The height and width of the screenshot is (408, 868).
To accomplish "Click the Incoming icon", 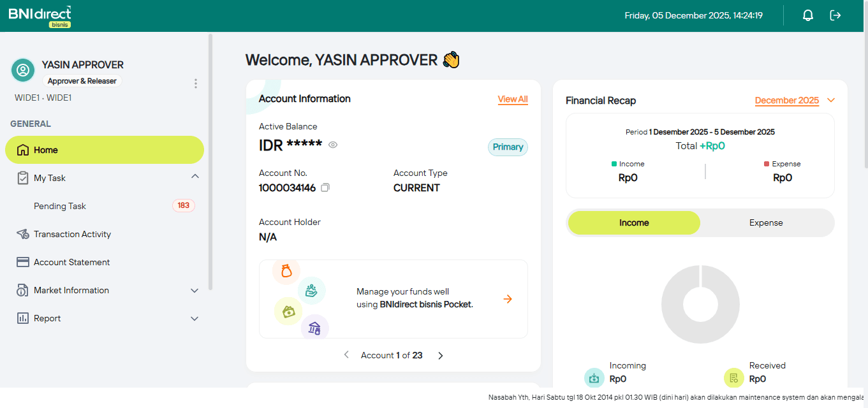I will tap(594, 378).
